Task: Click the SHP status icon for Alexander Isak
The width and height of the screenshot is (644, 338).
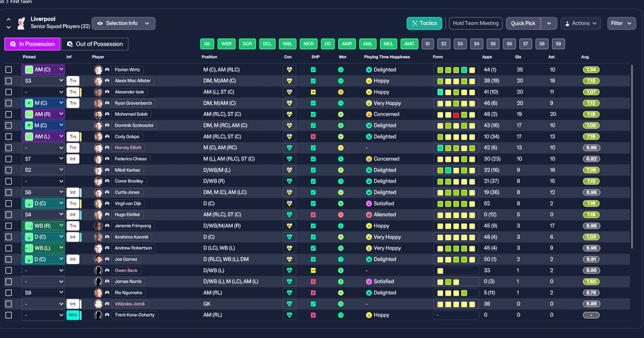Action: pos(313,92)
